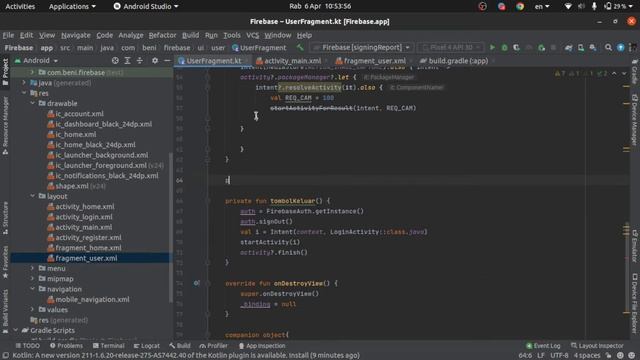Click the blue account avatar icon in toolbar
The height and width of the screenshot is (360, 640).
[621, 48]
